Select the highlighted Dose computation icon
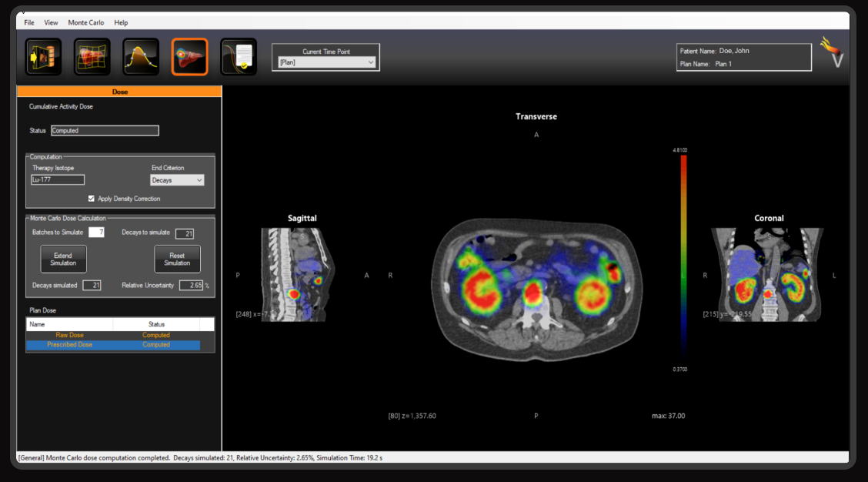This screenshot has height=482, width=868. coord(189,56)
